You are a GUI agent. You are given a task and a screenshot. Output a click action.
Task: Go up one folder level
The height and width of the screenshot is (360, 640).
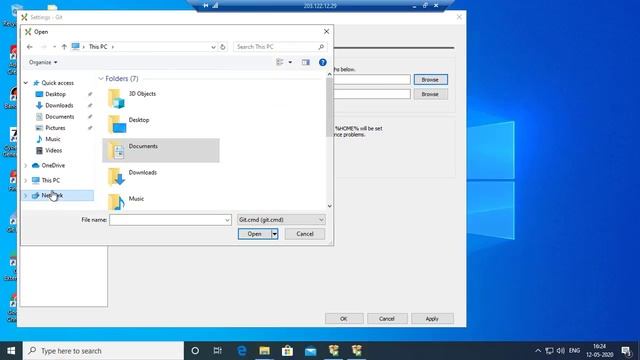click(64, 47)
